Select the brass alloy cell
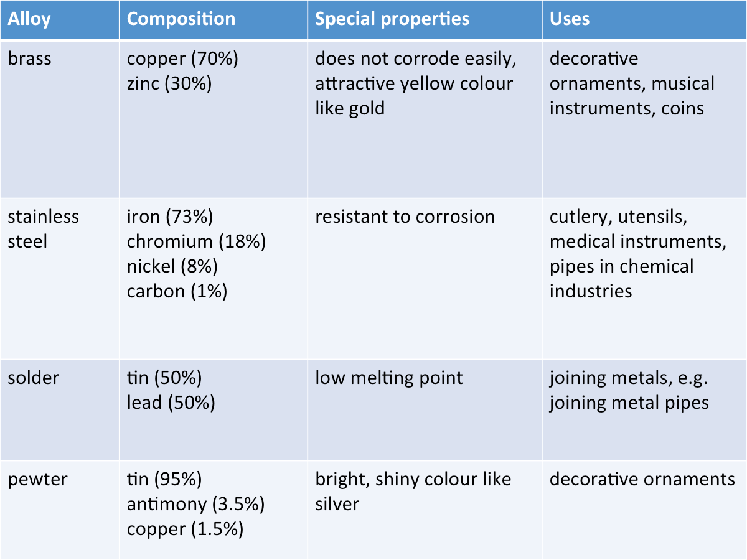 (29, 59)
